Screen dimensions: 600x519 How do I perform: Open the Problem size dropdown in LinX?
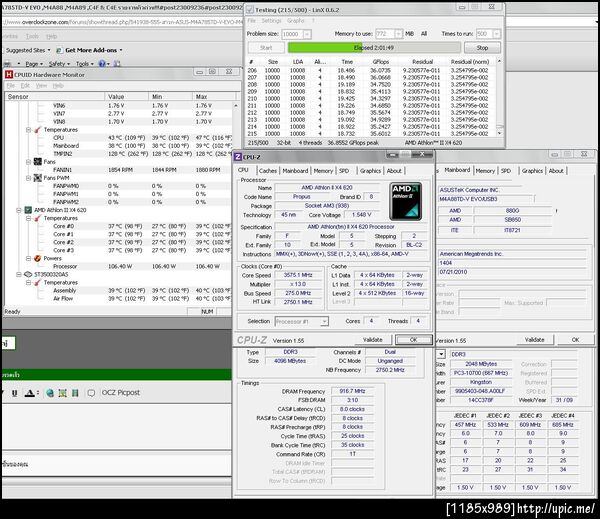click(309, 33)
